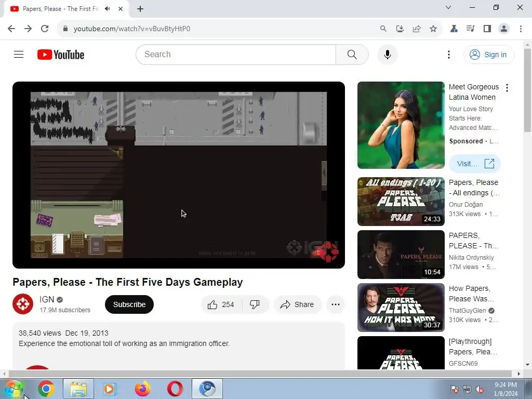Open the IGN channel avatar
Image resolution: width=532 pixels, height=399 pixels.
coord(23,304)
